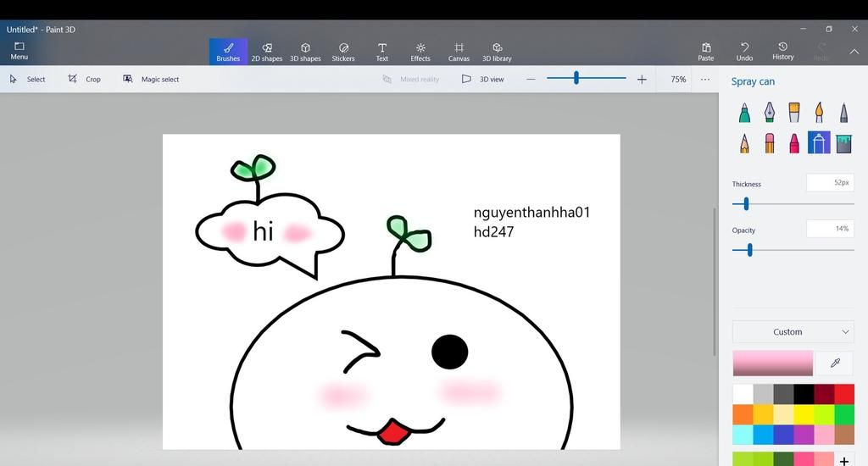
Task: Add a custom color with plus
Action: (844, 460)
